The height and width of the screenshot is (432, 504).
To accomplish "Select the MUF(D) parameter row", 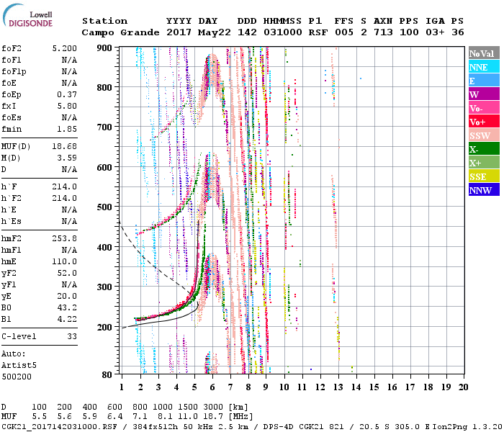I will 39,145.
